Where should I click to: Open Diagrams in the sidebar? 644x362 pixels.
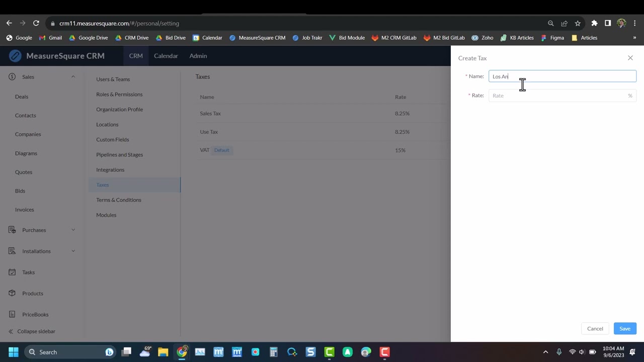pos(26,153)
